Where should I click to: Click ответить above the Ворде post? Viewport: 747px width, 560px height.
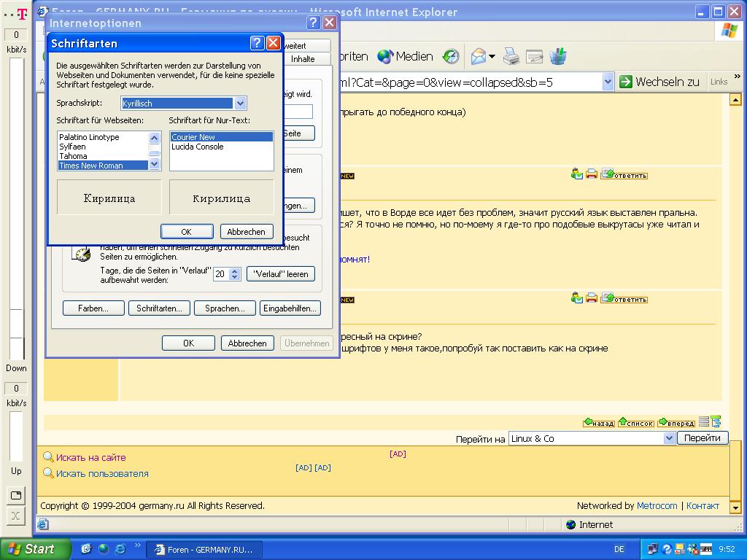(x=624, y=174)
